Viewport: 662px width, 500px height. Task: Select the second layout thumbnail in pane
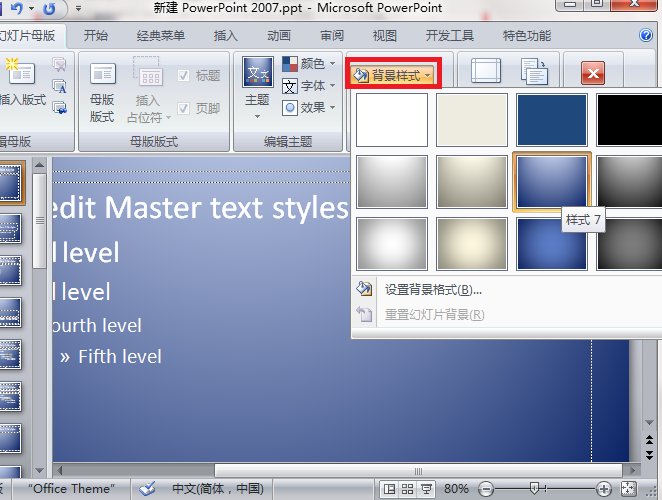click(x=11, y=228)
